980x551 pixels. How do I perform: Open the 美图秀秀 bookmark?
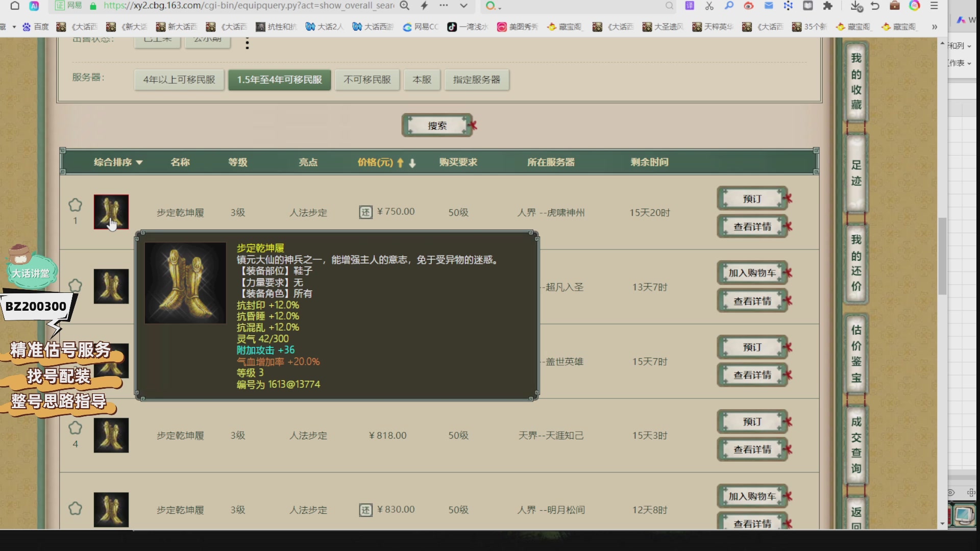tap(518, 27)
